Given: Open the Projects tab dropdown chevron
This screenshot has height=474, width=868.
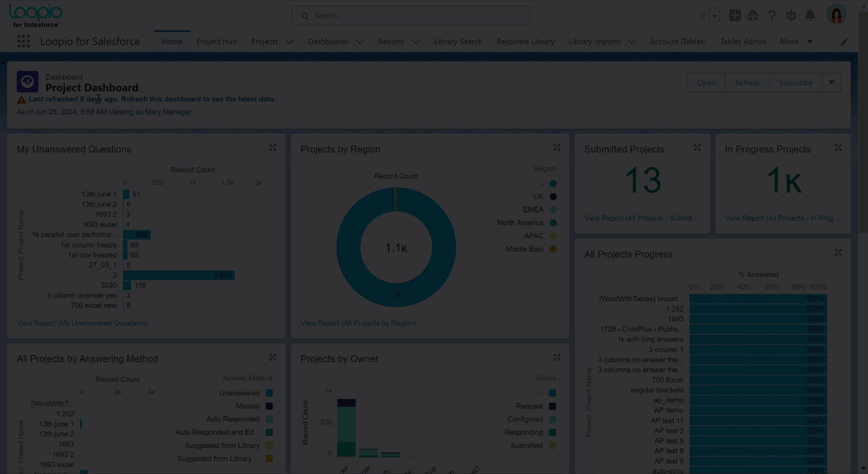Looking at the screenshot, I should 290,42.
